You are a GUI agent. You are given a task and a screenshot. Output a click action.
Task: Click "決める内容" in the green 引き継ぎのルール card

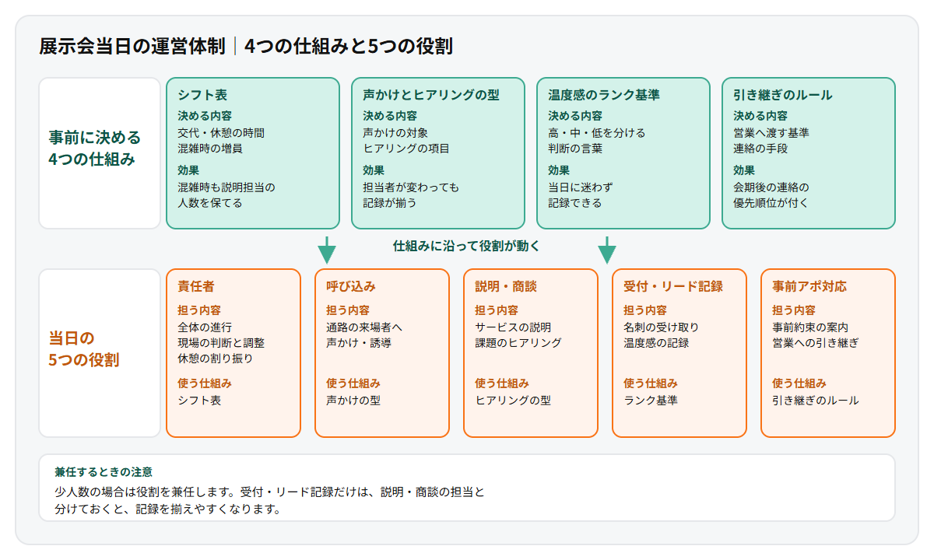(x=760, y=116)
